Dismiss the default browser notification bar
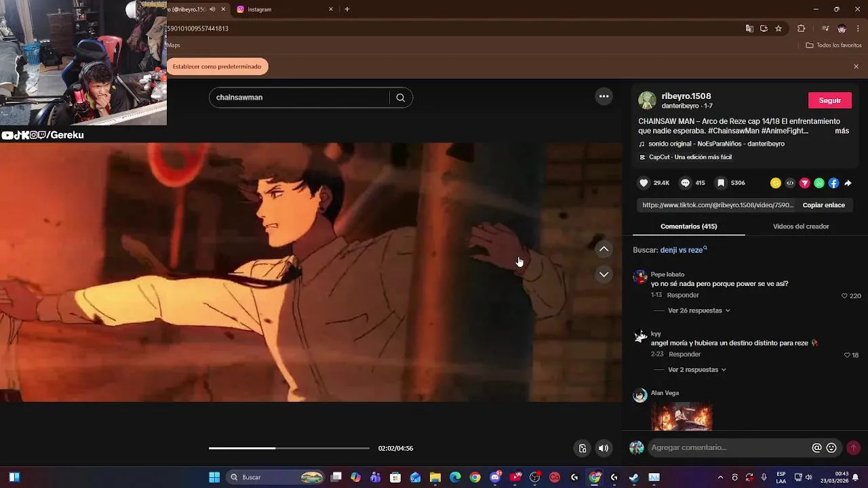The width and height of the screenshot is (868, 488). pyautogui.click(x=856, y=66)
